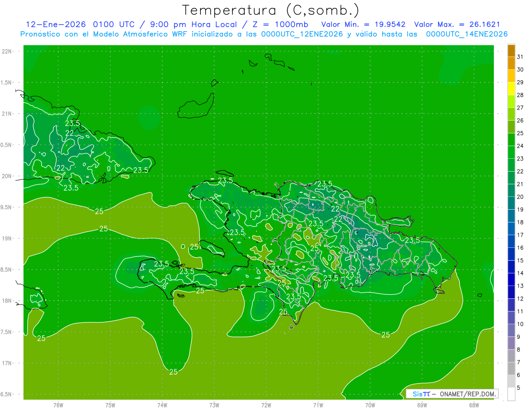This screenshot has width=532, height=411.
Task: Click the legend value 15
Action: [520, 261]
